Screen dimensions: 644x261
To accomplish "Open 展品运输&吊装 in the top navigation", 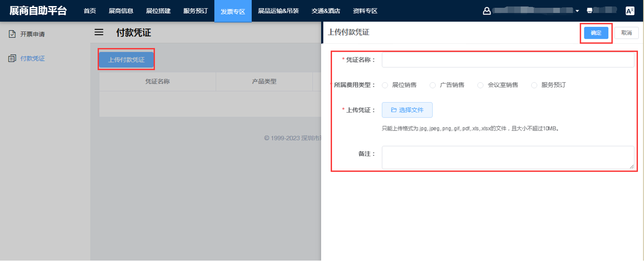I will [278, 11].
